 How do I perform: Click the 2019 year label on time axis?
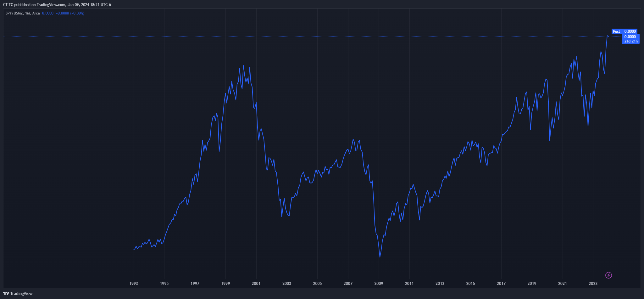click(532, 284)
